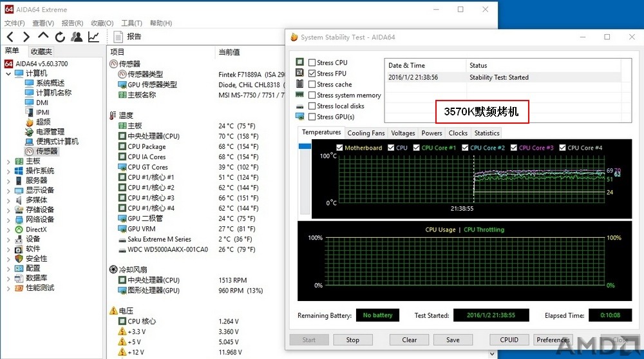Expand the 存储设备 tree node
The width and height of the screenshot is (644, 359).
tap(8, 210)
